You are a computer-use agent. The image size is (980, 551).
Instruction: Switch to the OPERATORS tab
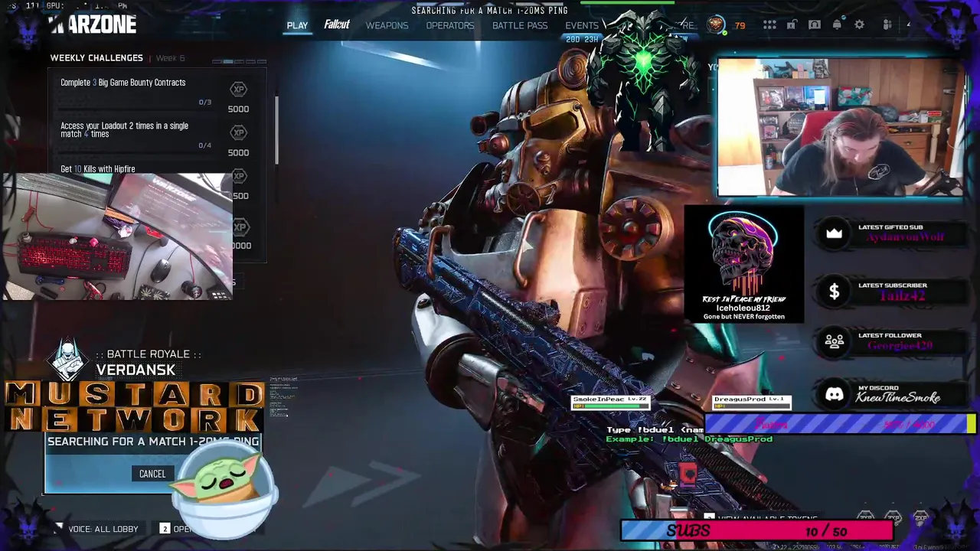[450, 25]
